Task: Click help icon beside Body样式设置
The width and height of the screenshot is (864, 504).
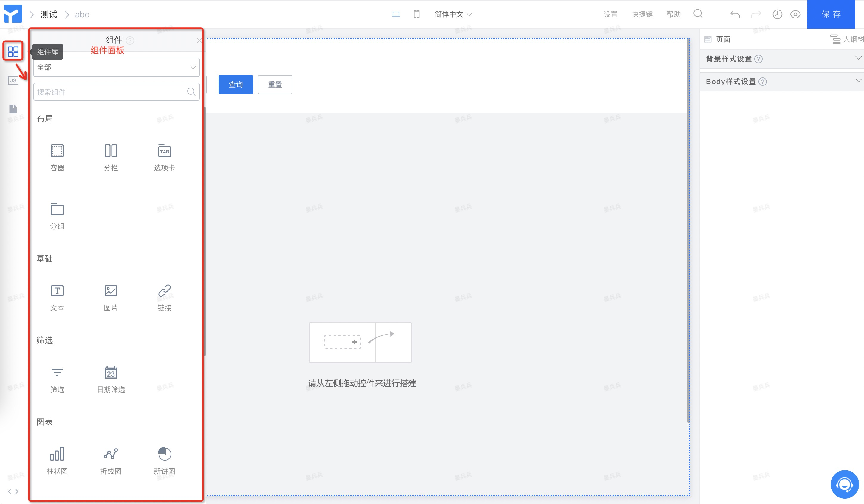Action: [763, 82]
